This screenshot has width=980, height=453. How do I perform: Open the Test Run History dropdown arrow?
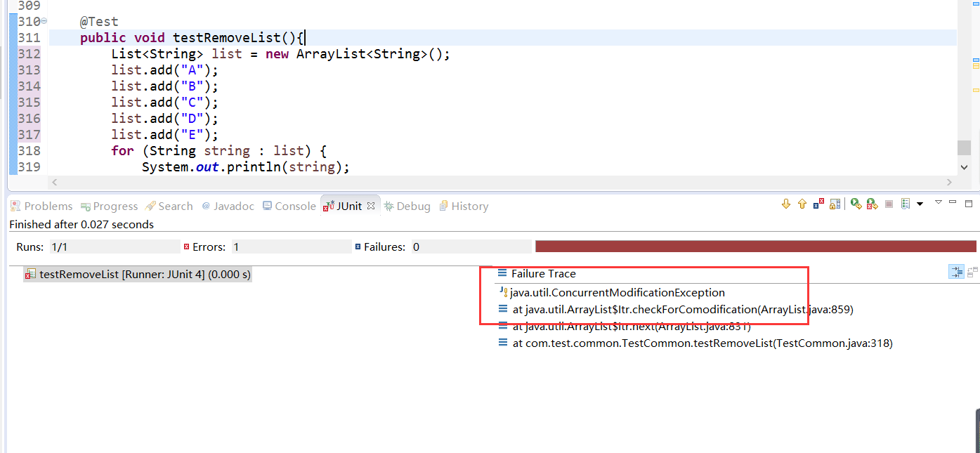point(920,204)
